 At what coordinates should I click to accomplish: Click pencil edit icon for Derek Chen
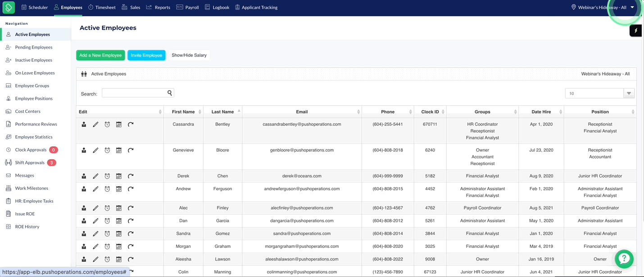click(x=95, y=176)
